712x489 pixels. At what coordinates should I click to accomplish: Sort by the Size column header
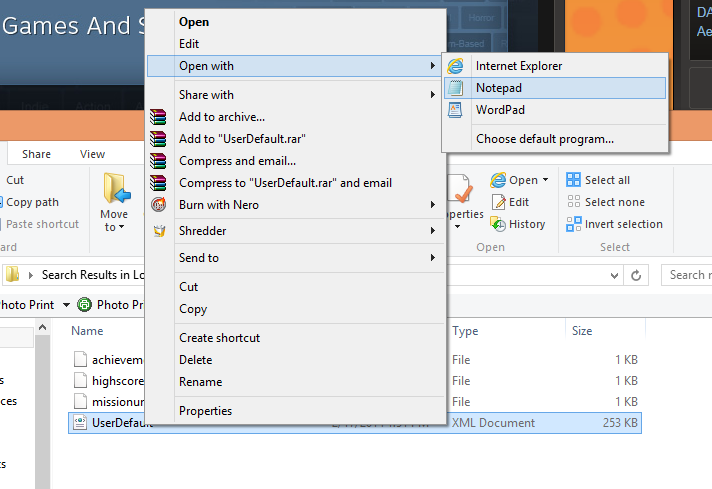coord(582,331)
